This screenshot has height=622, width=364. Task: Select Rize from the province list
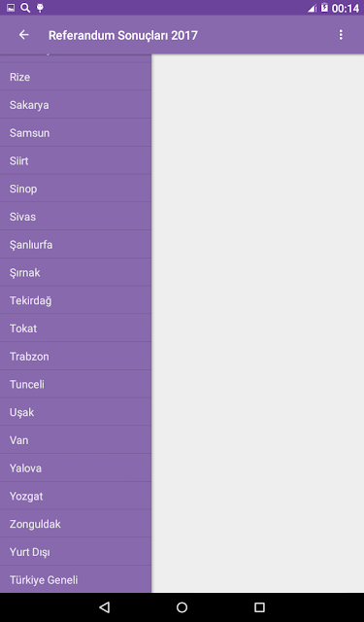tap(76, 77)
